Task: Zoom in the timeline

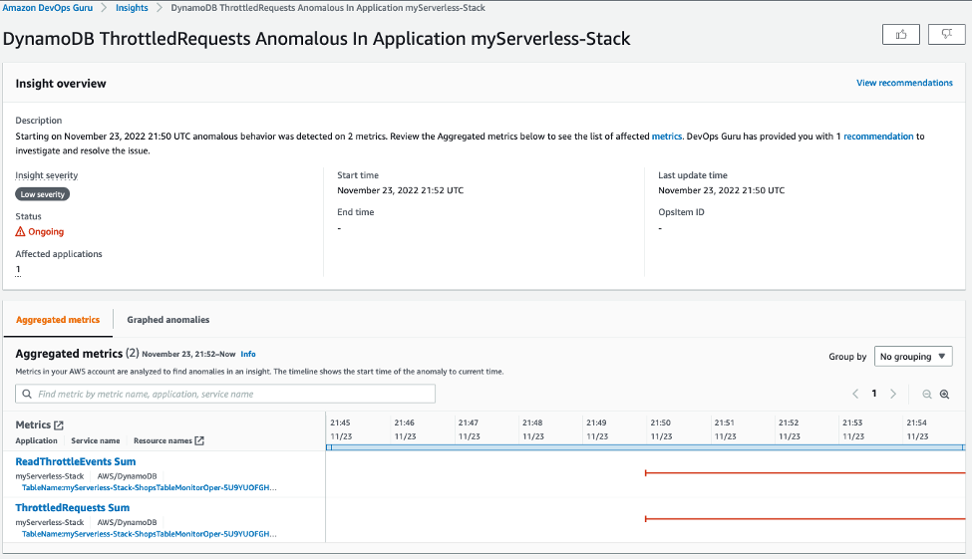Action: tap(945, 395)
